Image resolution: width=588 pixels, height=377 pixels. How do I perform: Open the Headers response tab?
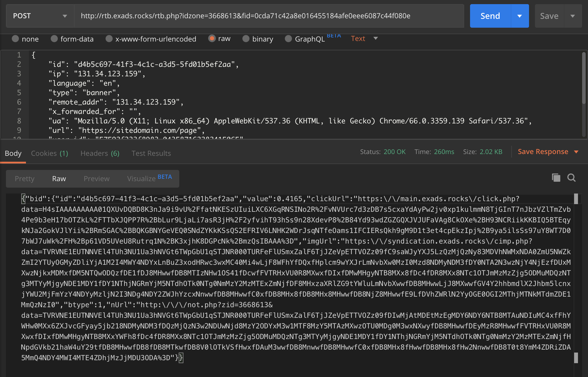point(100,153)
